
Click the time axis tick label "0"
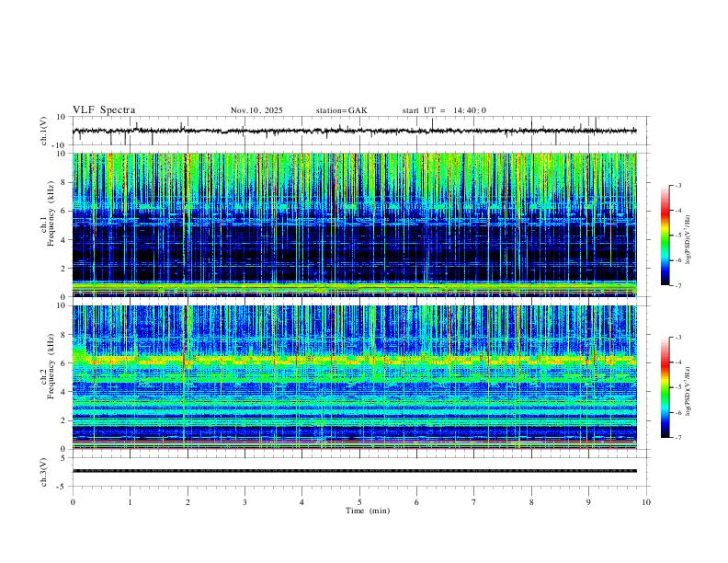click(x=73, y=502)
